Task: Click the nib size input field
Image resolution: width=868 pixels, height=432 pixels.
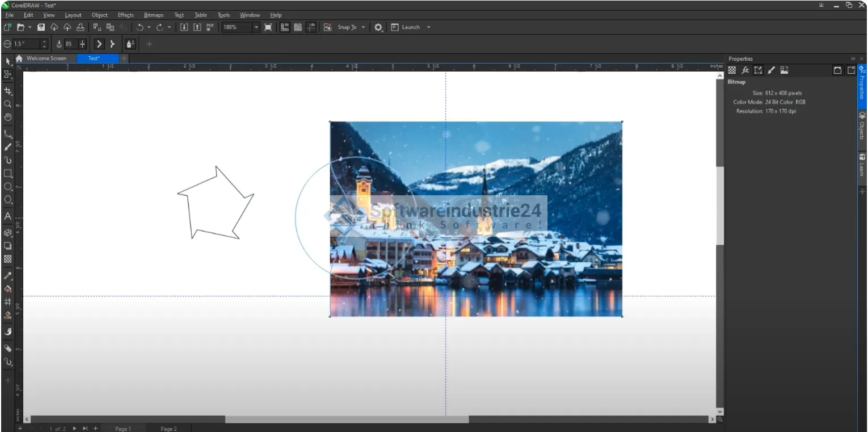Action: pos(26,44)
